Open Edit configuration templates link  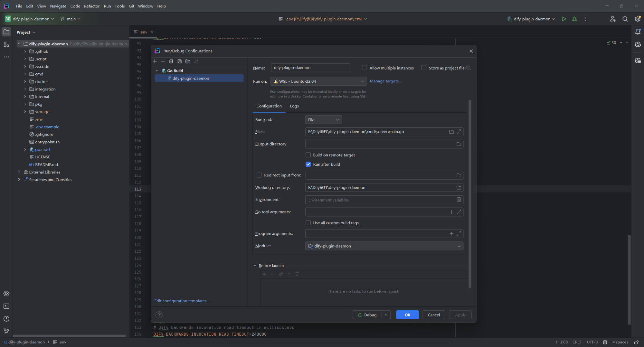click(182, 301)
